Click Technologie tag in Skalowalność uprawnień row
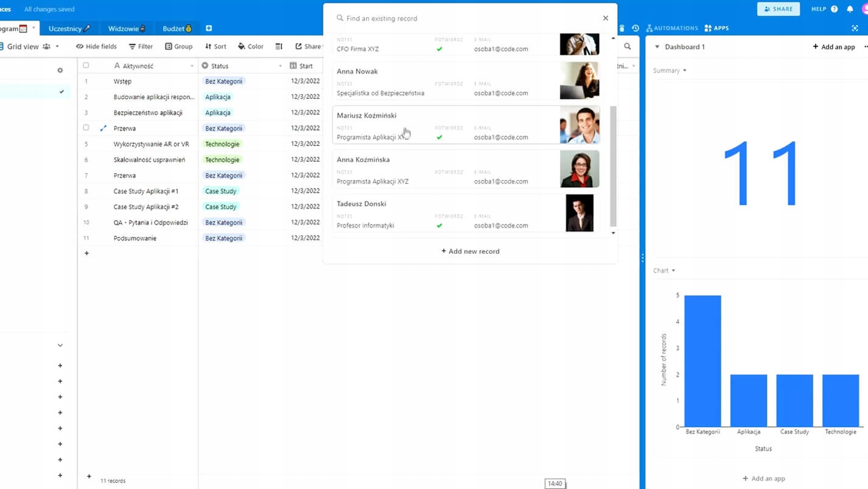 [222, 160]
